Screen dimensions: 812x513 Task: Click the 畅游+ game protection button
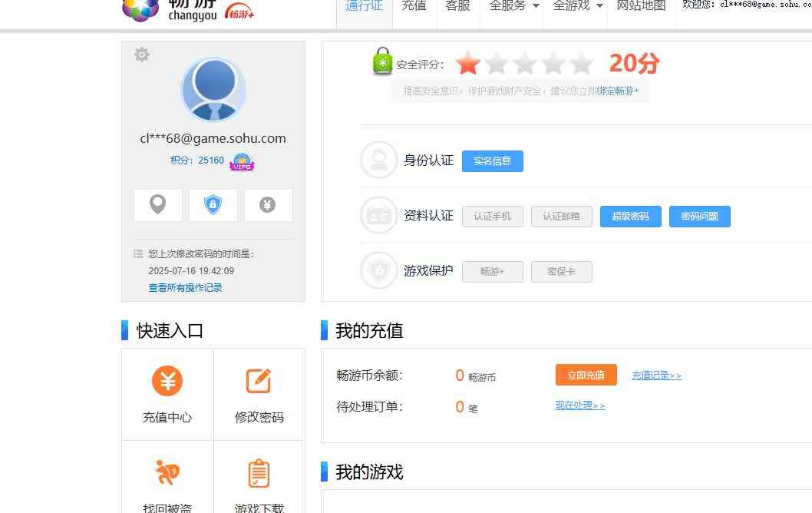(493, 272)
